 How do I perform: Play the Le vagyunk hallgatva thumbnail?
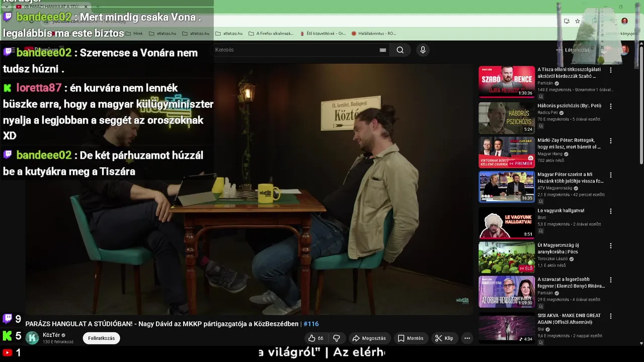(x=507, y=223)
